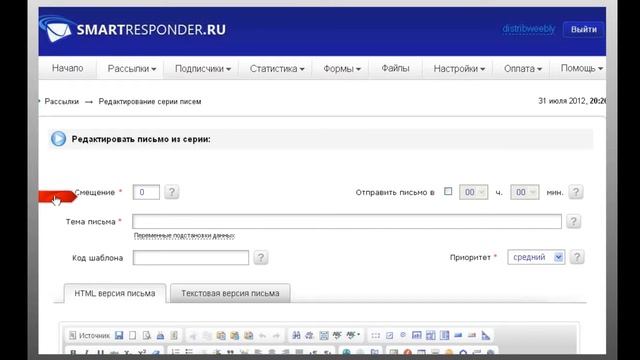Viewport: 640px width, 360px height.
Task: Click the Undo arrow icon
Action: point(262,336)
